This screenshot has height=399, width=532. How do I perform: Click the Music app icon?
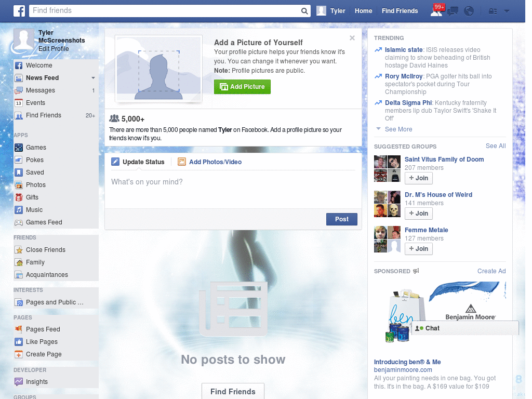19,210
